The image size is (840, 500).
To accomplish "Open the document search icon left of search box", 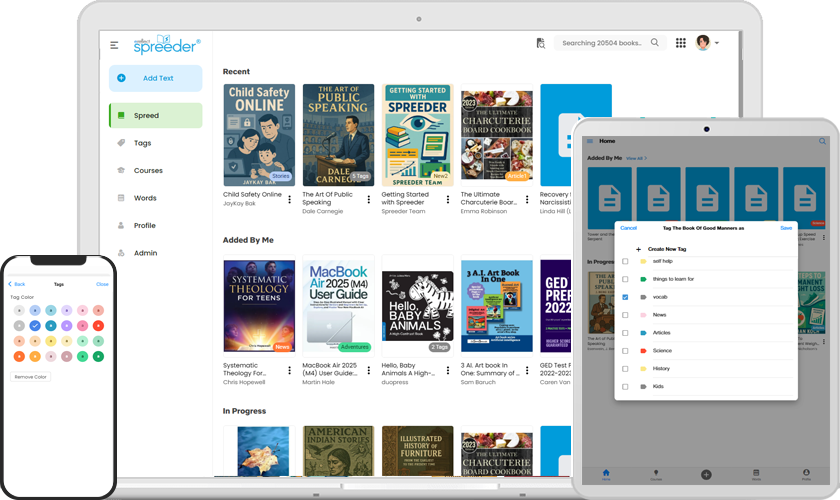I will coord(541,43).
